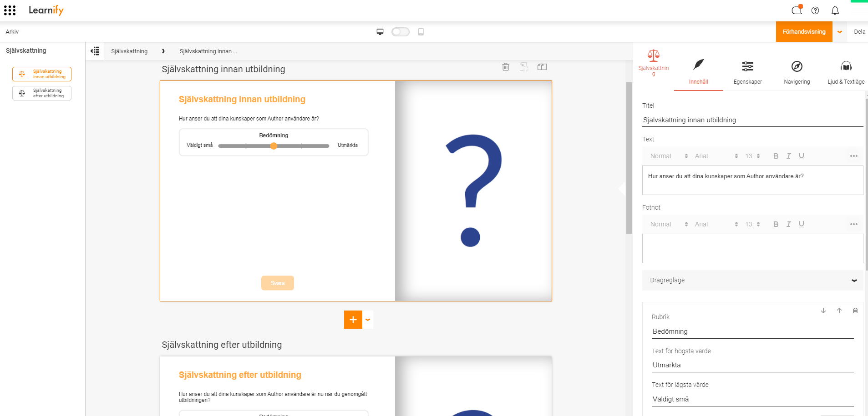
Task: Toggle underline in the Fotnot toolbar
Action: [x=801, y=224]
